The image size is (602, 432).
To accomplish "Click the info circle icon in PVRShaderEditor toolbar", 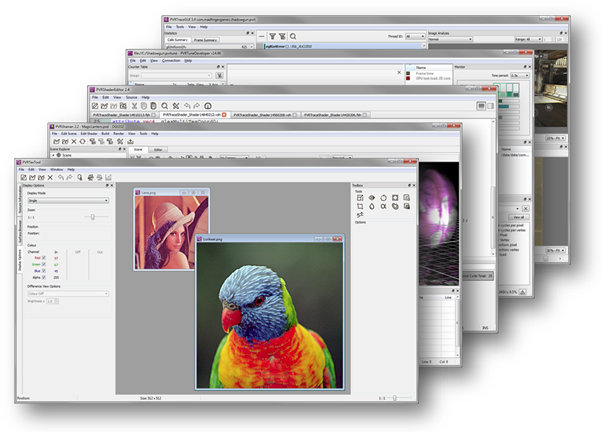I will point(208,106).
